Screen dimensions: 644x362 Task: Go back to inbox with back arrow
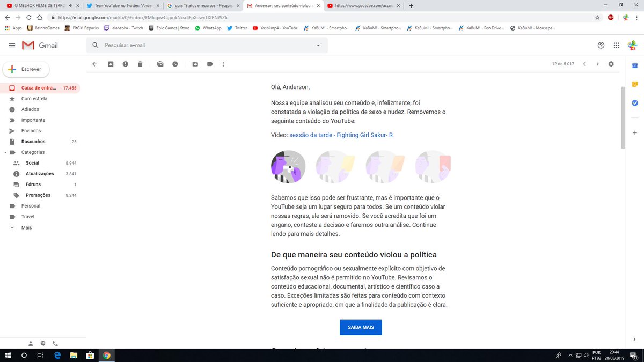[x=94, y=64]
